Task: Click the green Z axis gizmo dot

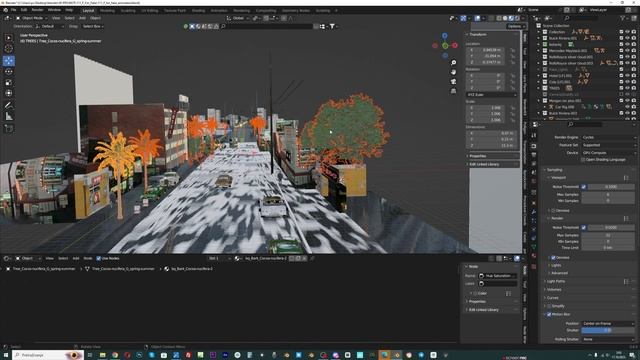Action: click(x=445, y=46)
